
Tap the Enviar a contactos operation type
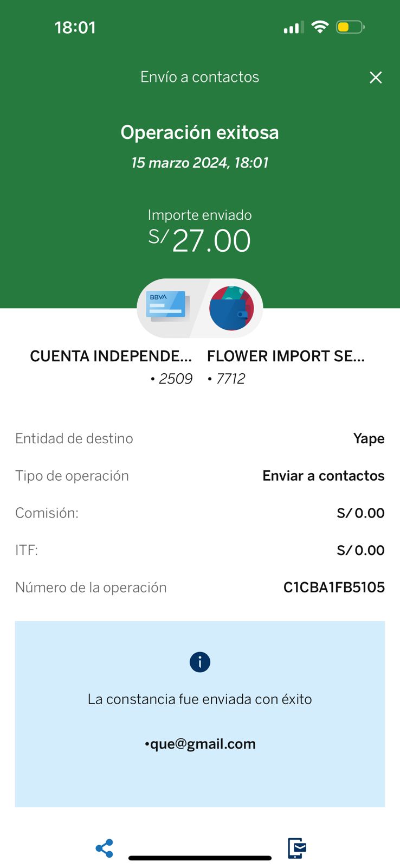tap(324, 476)
